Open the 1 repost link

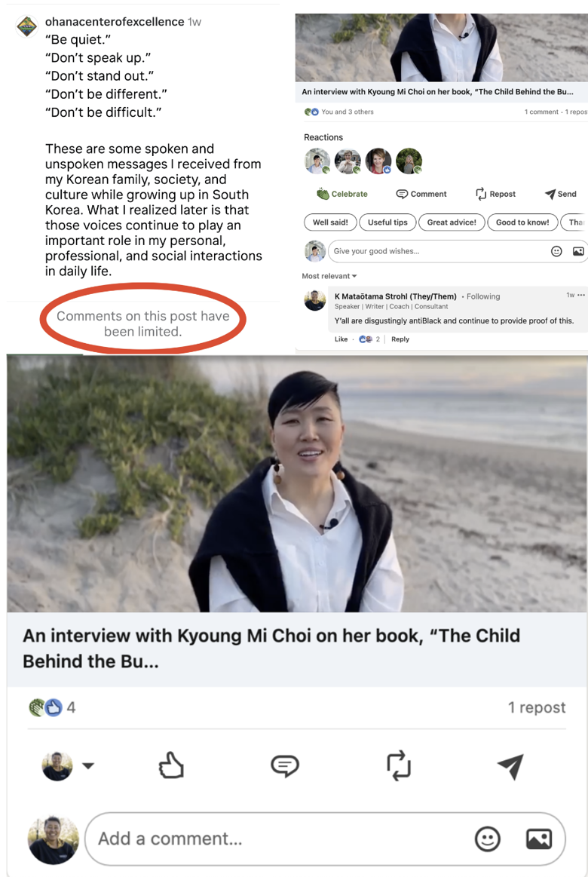click(537, 707)
